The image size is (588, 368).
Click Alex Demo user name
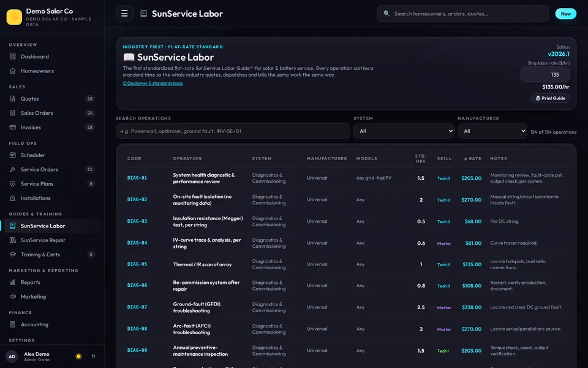click(37, 354)
